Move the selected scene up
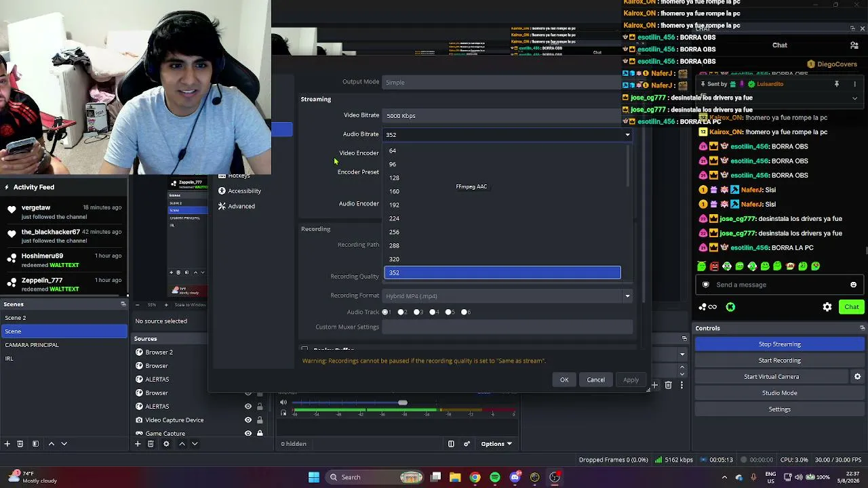This screenshot has width=868, height=488. pyautogui.click(x=51, y=444)
